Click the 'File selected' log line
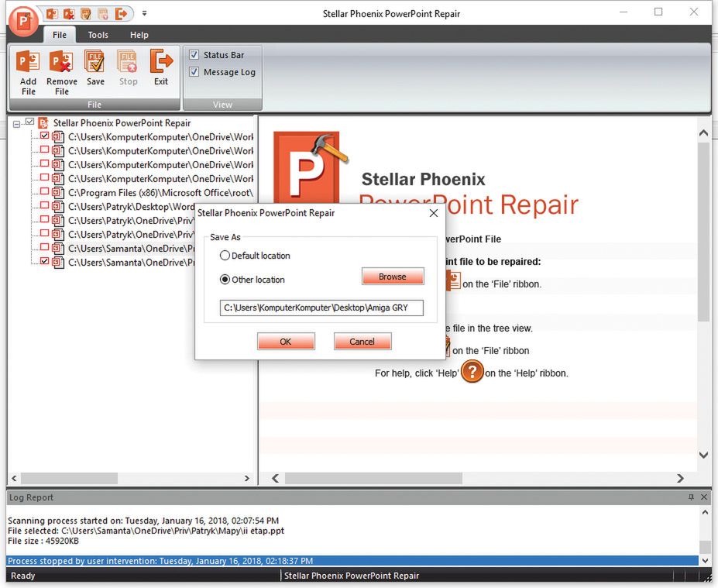The width and height of the screenshot is (718, 588). coord(146,531)
